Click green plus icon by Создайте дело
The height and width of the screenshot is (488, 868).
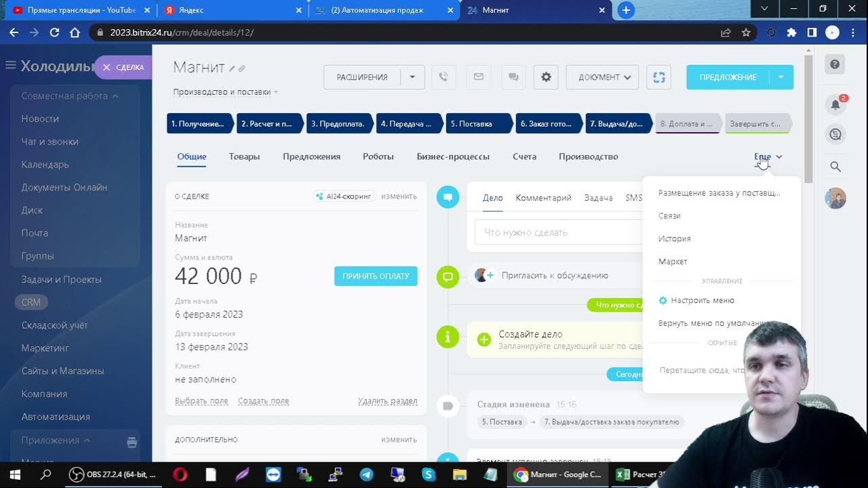[484, 340]
